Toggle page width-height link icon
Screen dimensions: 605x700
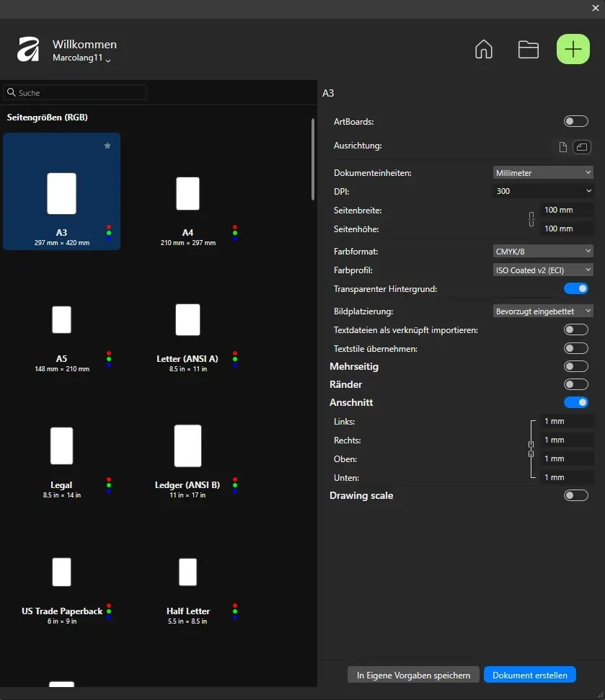[x=531, y=219]
